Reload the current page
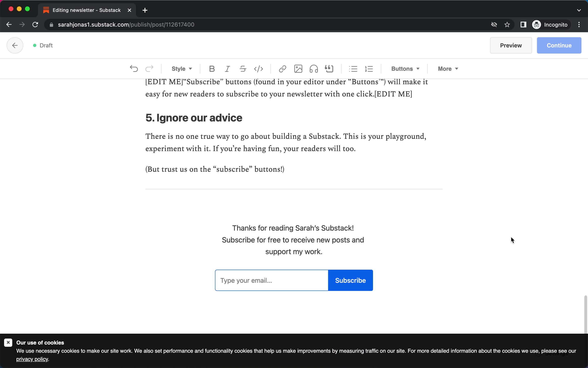This screenshot has width=588, height=368. 35,25
